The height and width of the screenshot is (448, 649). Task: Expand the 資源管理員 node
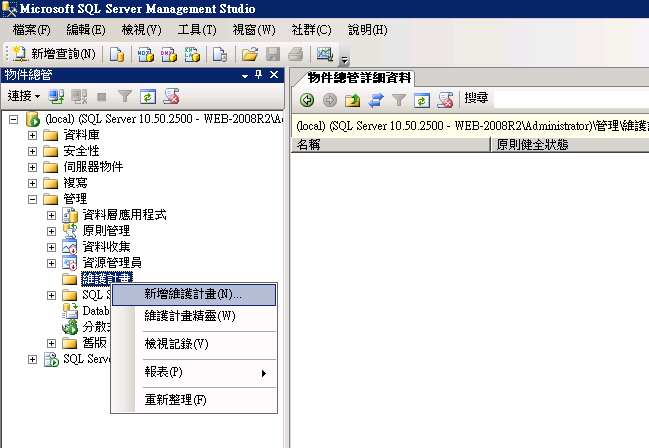[51, 263]
